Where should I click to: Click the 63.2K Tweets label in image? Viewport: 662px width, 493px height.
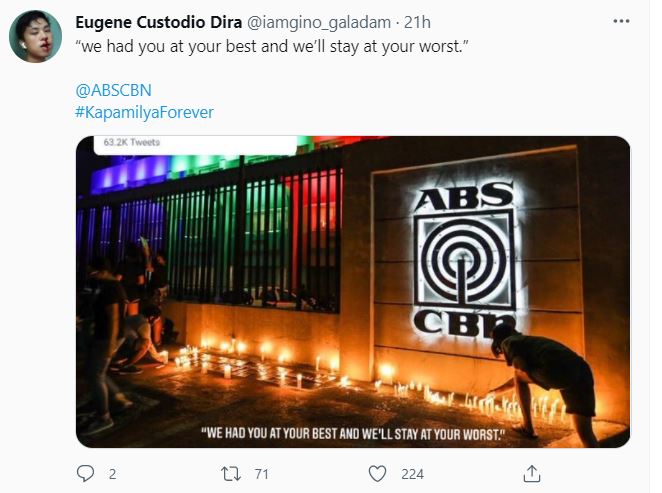132,142
